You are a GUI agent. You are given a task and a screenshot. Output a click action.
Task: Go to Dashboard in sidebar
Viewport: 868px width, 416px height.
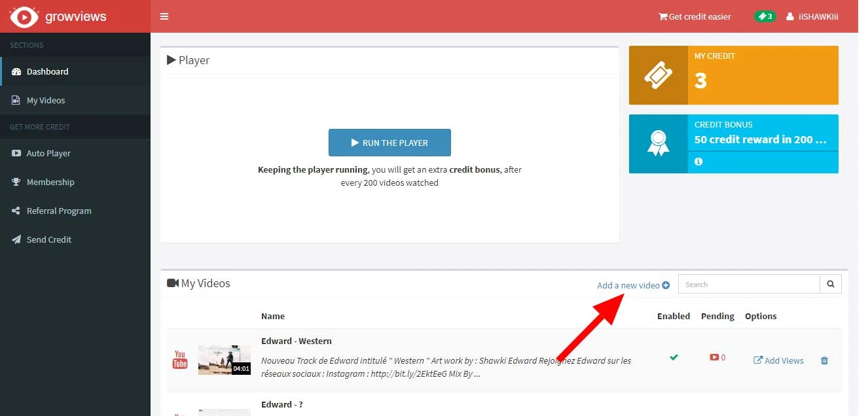[x=75, y=71]
